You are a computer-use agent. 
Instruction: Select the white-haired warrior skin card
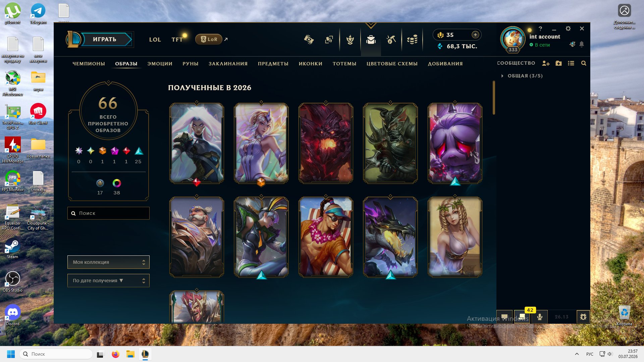tap(197, 143)
